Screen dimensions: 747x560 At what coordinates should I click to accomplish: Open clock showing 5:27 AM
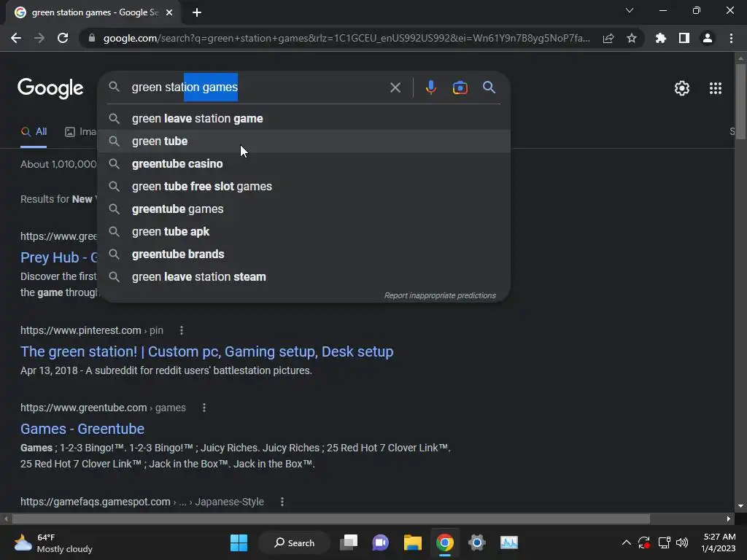[719, 542]
